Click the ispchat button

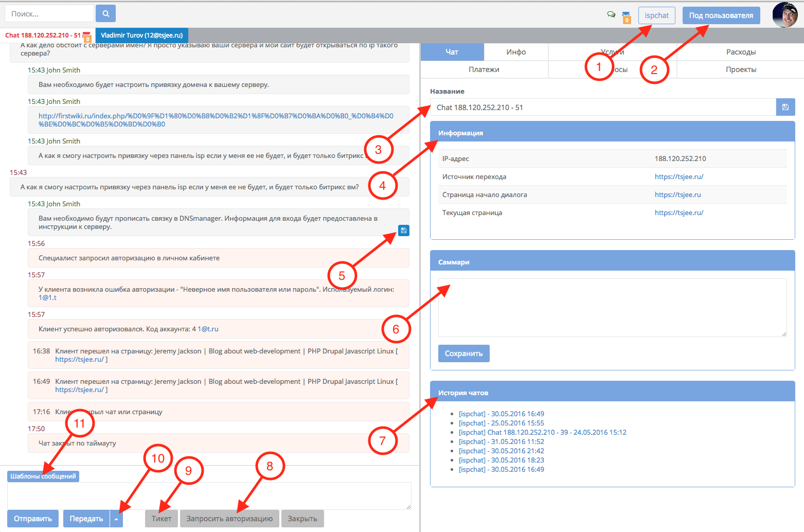(x=657, y=15)
